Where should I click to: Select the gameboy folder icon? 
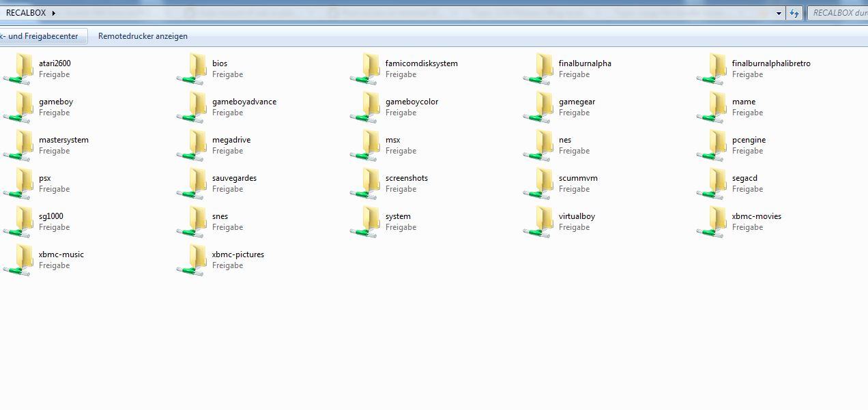tap(18, 107)
